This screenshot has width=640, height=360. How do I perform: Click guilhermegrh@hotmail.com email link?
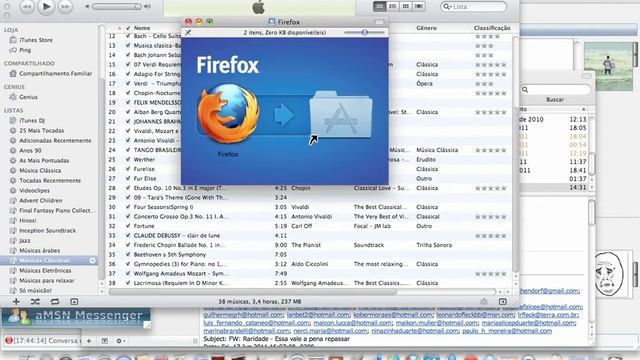pos(243,315)
